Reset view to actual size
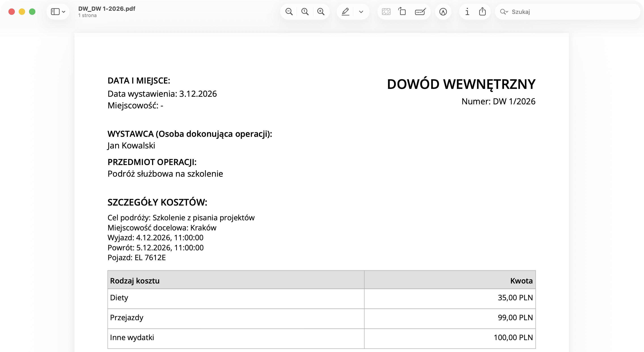 pyautogui.click(x=305, y=11)
